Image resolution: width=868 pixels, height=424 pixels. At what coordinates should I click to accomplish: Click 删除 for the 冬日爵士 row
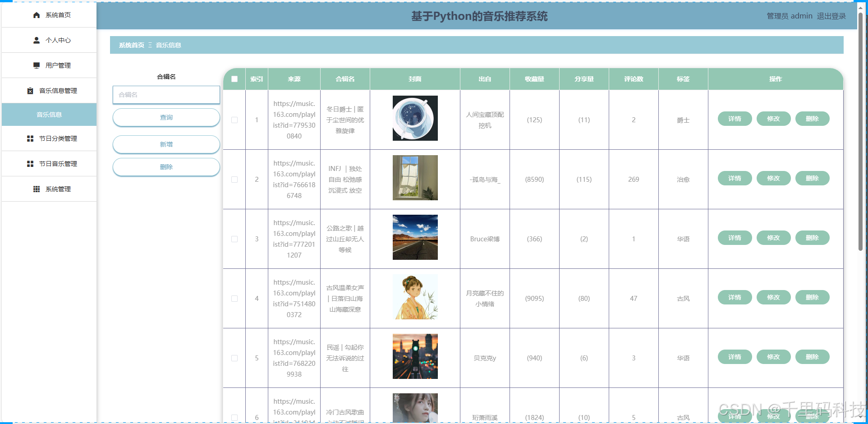click(x=813, y=119)
